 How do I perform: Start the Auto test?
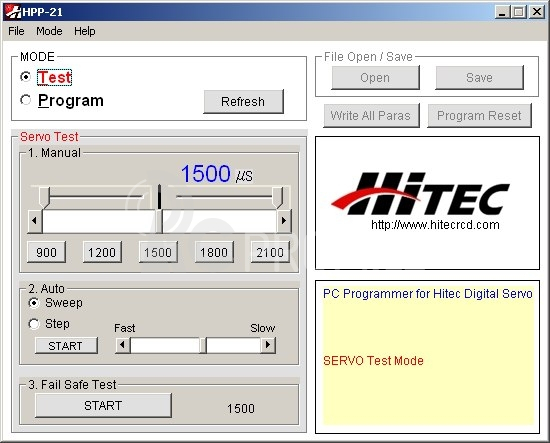(x=66, y=346)
